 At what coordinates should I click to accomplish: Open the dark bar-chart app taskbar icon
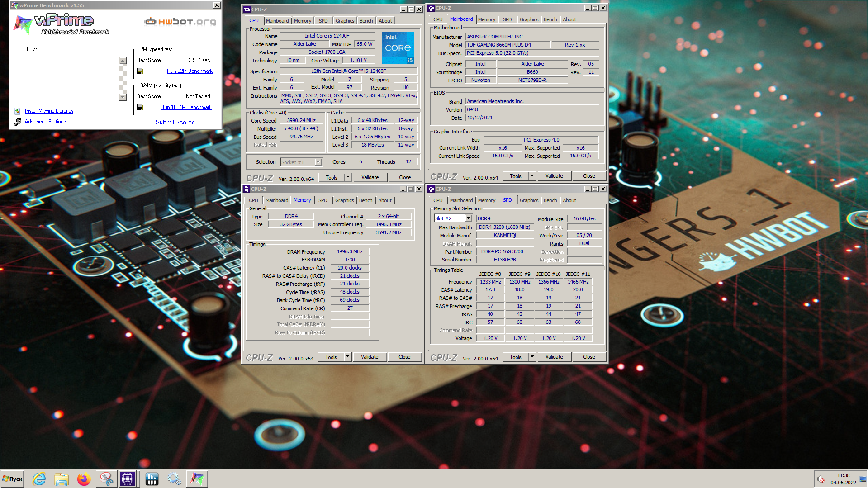[152, 479]
